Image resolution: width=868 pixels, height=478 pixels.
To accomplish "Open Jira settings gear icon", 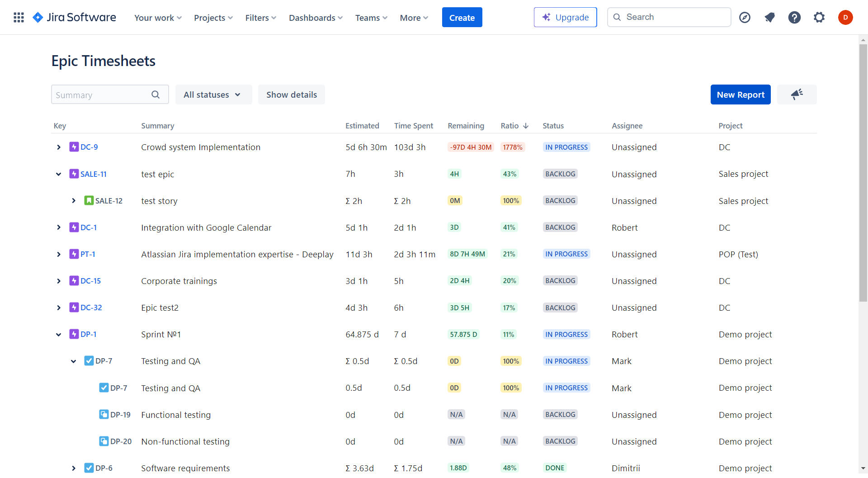I will click(819, 17).
